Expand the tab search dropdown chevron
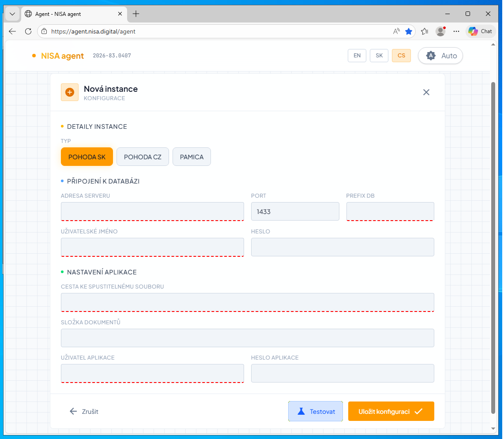This screenshot has height=439, width=504. coord(12,14)
